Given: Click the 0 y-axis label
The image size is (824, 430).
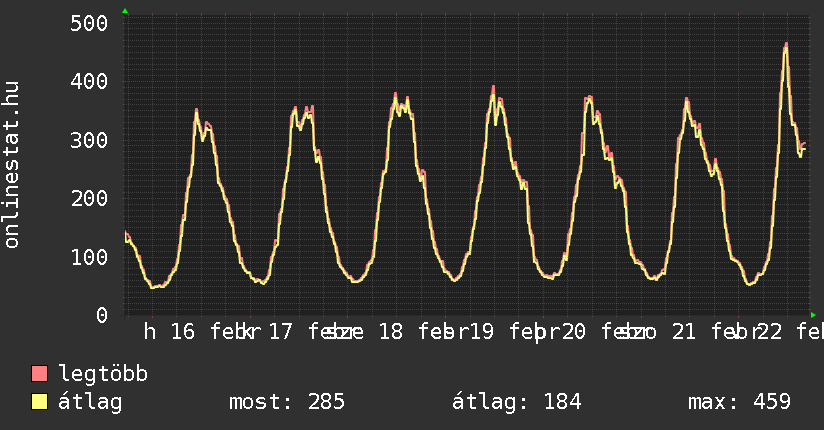Looking at the screenshot, I should click(101, 315).
